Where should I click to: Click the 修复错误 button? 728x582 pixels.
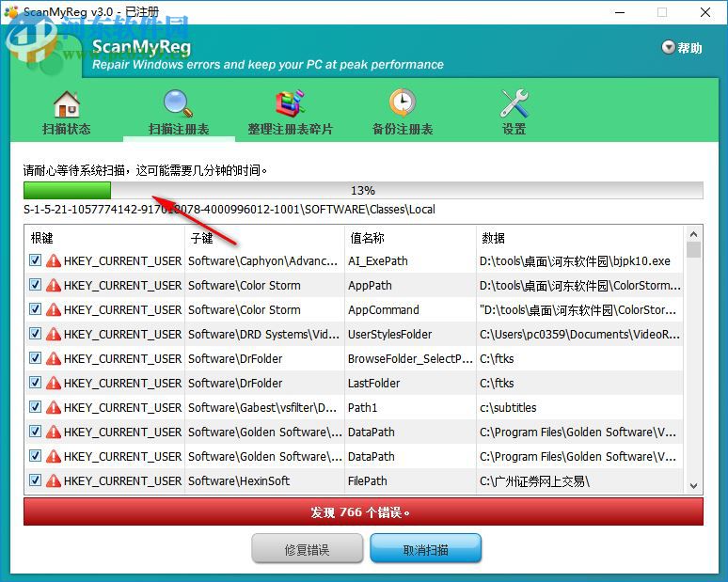307,549
